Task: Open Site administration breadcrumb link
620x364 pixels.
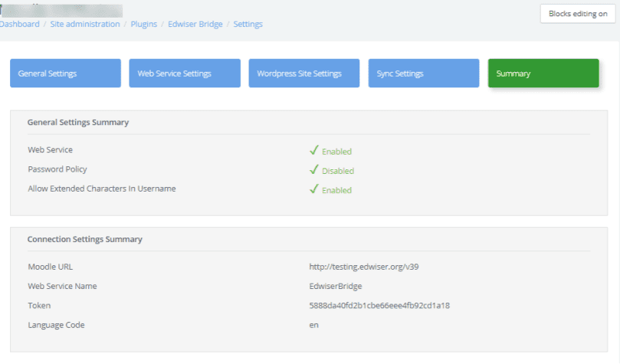Action: [85, 24]
